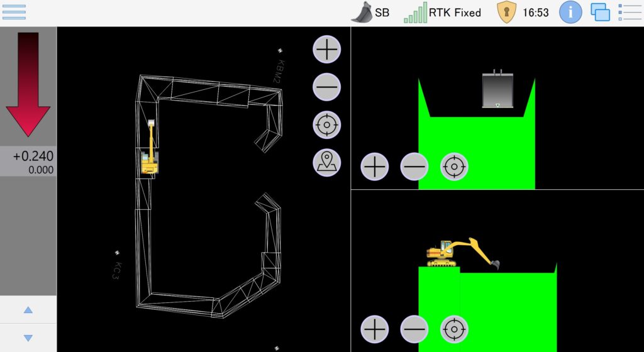This screenshot has height=352, width=644.
Task: Open the hamburger menu at top left
Action: pyautogui.click(x=14, y=12)
